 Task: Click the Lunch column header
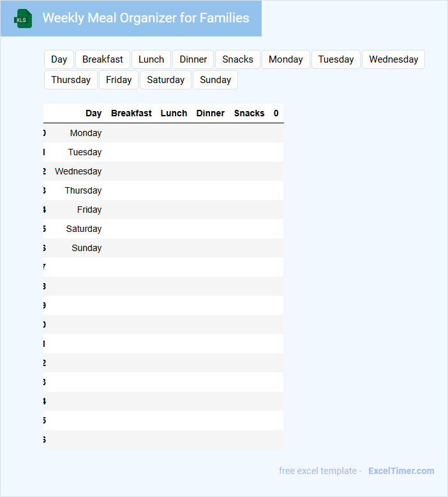click(x=174, y=113)
